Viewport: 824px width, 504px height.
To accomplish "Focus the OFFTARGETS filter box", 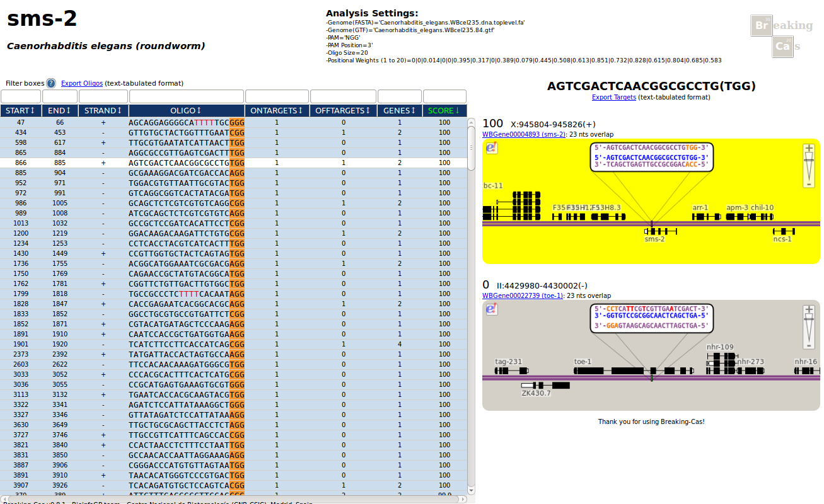I will (x=343, y=96).
